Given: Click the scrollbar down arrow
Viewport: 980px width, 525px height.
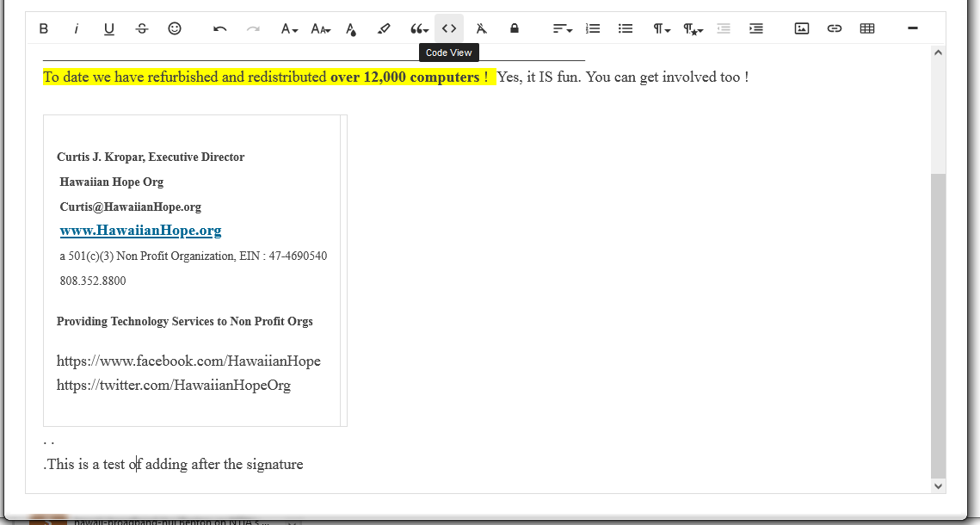Looking at the screenshot, I should point(938,485).
